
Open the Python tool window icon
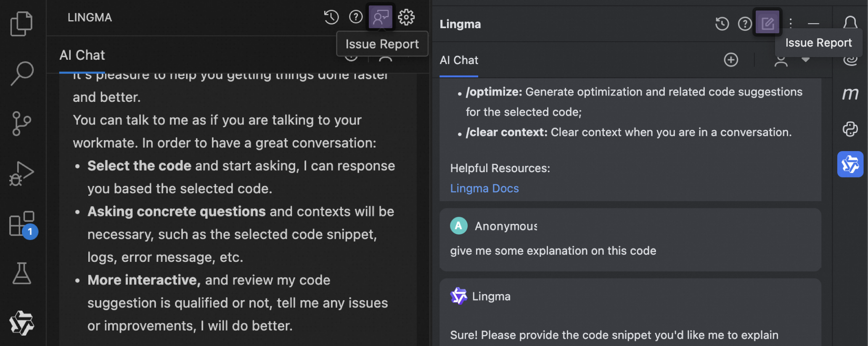pyautogui.click(x=850, y=129)
